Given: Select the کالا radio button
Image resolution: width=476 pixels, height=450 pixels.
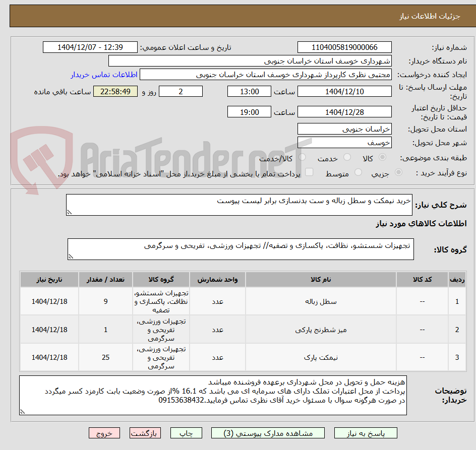Looking at the screenshot, I should click(383, 157).
